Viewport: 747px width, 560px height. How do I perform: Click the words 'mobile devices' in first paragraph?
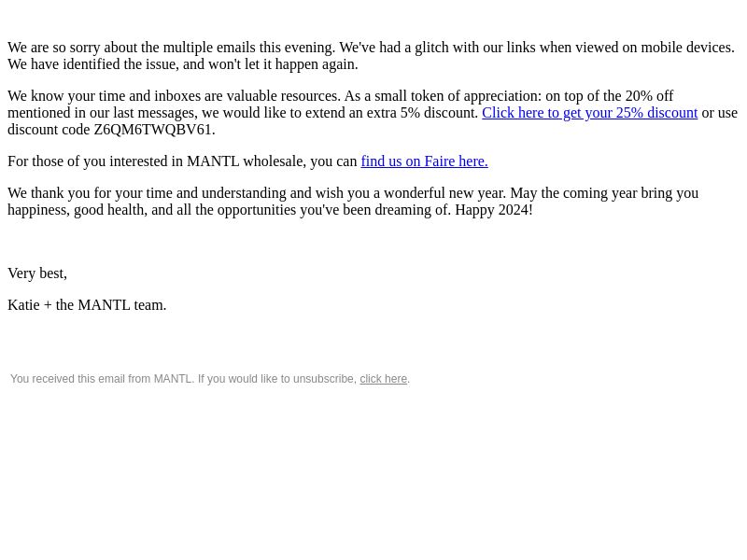point(687,48)
